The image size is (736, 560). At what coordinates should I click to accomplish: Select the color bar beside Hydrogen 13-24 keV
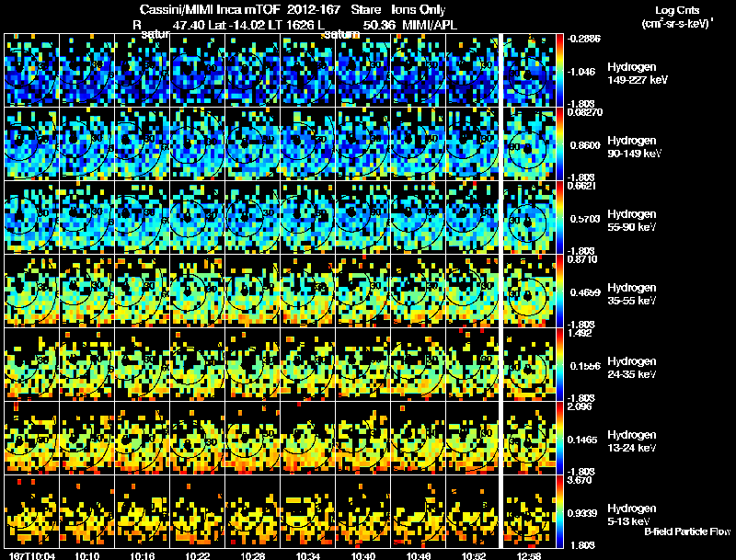(x=559, y=438)
